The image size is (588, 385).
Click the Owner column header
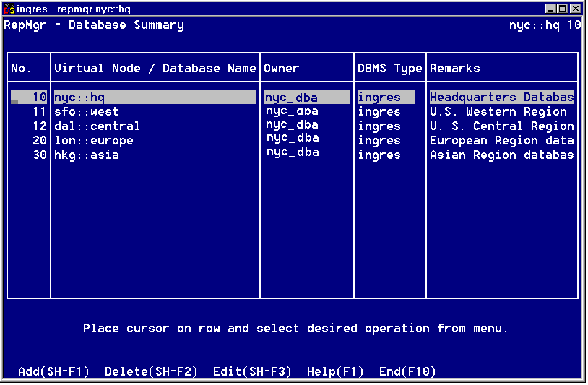(x=281, y=69)
